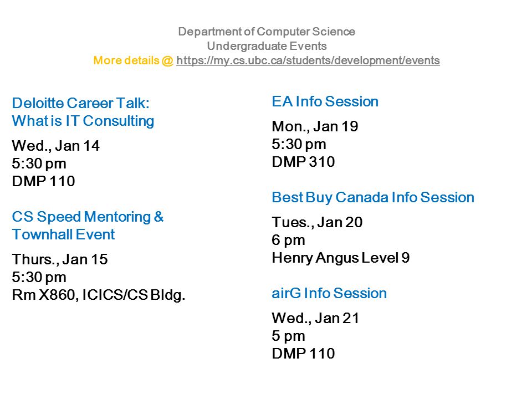This screenshot has height=399, width=532.
Task: Select the Wed., Jan 21 date text
Action: point(315,319)
